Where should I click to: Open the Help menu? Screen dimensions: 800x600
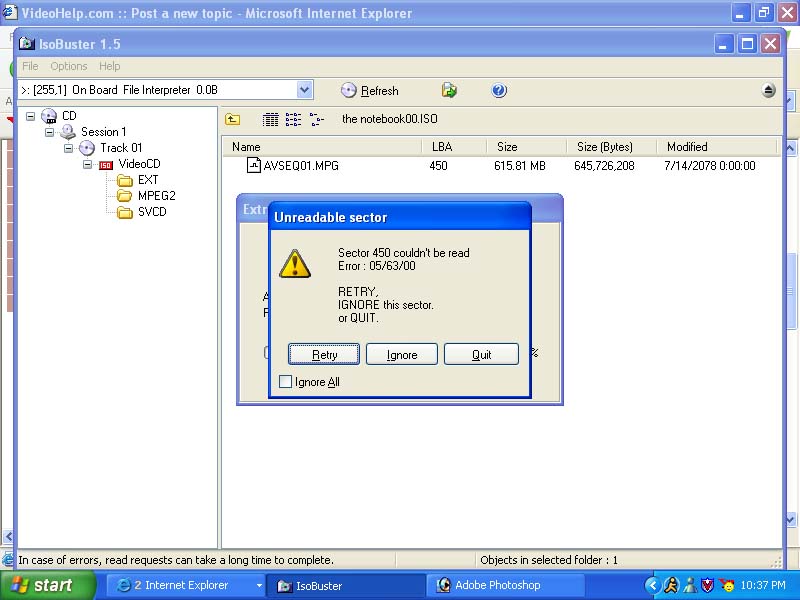[109, 66]
